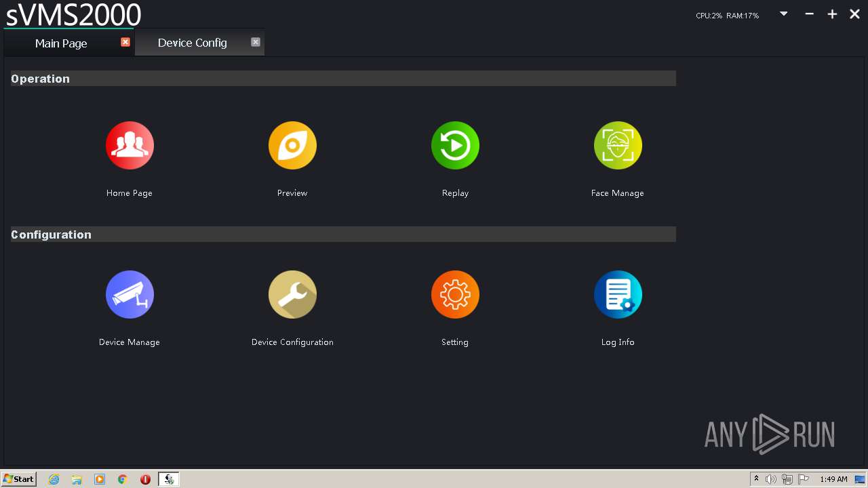Launch Google Chrome from taskbar
868x488 pixels.
click(123, 479)
